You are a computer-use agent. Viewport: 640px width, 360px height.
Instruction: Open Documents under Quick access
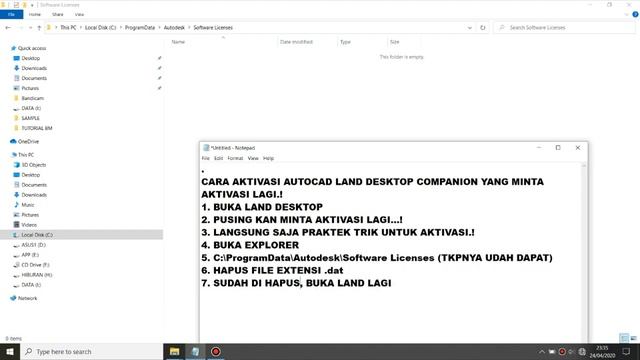point(34,78)
